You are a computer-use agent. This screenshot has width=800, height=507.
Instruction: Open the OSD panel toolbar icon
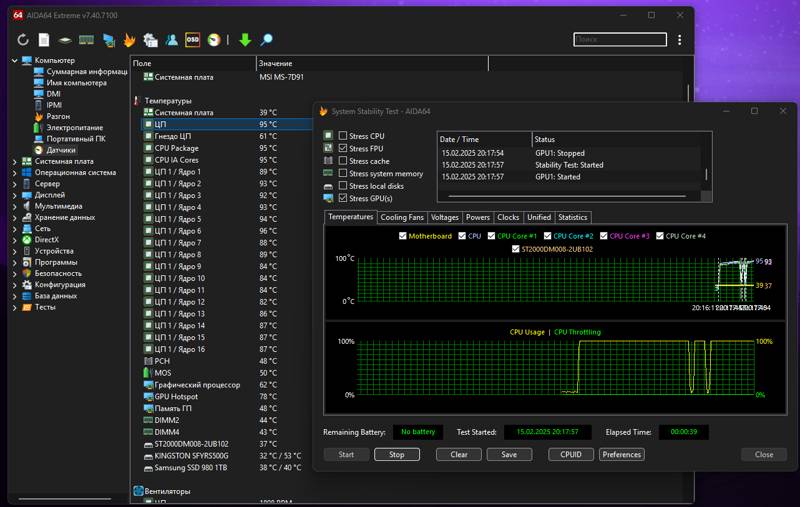click(x=192, y=40)
